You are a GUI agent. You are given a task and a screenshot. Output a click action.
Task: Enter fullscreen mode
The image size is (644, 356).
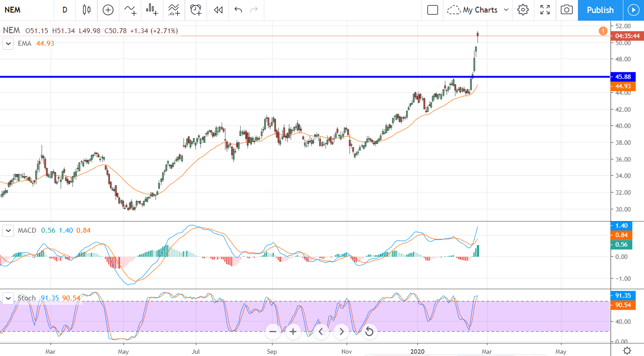click(x=545, y=10)
